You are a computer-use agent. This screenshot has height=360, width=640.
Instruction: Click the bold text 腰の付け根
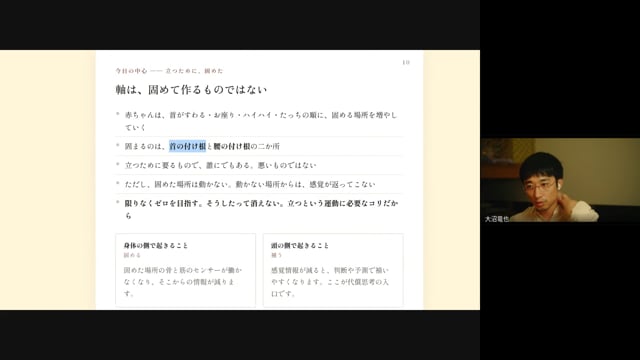pyautogui.click(x=231, y=146)
